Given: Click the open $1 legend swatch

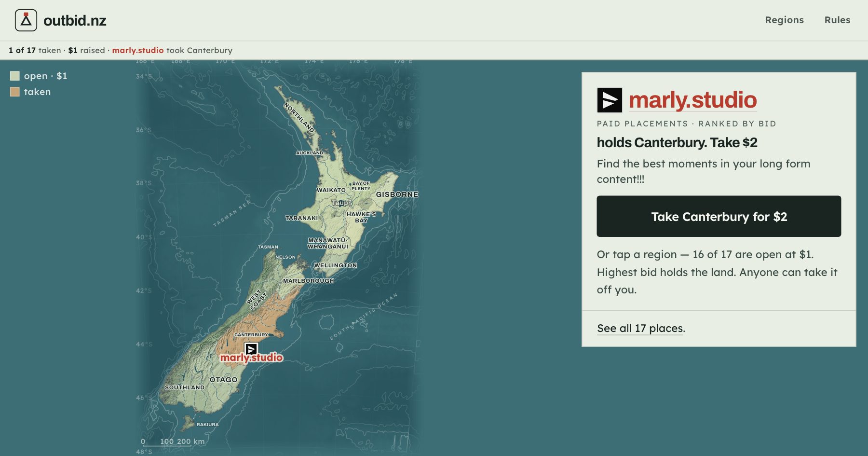Looking at the screenshot, I should (x=15, y=76).
